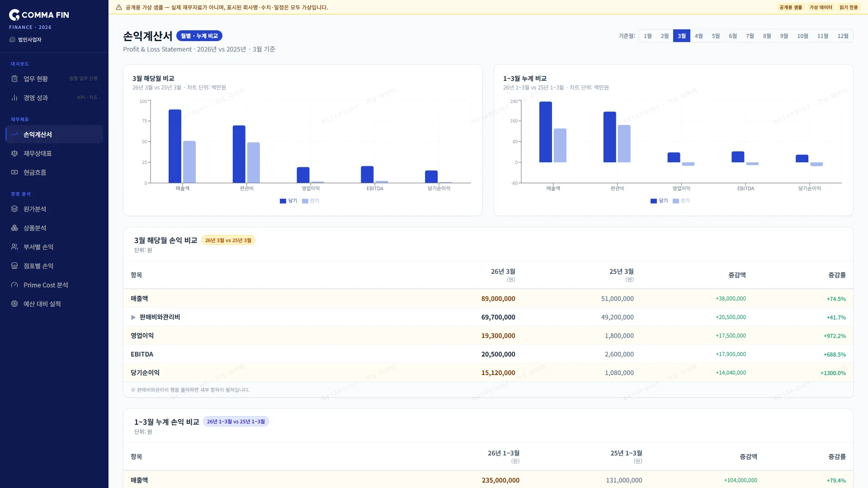Switch base month to 4월
The height and width of the screenshot is (488, 868).
pos(699,36)
